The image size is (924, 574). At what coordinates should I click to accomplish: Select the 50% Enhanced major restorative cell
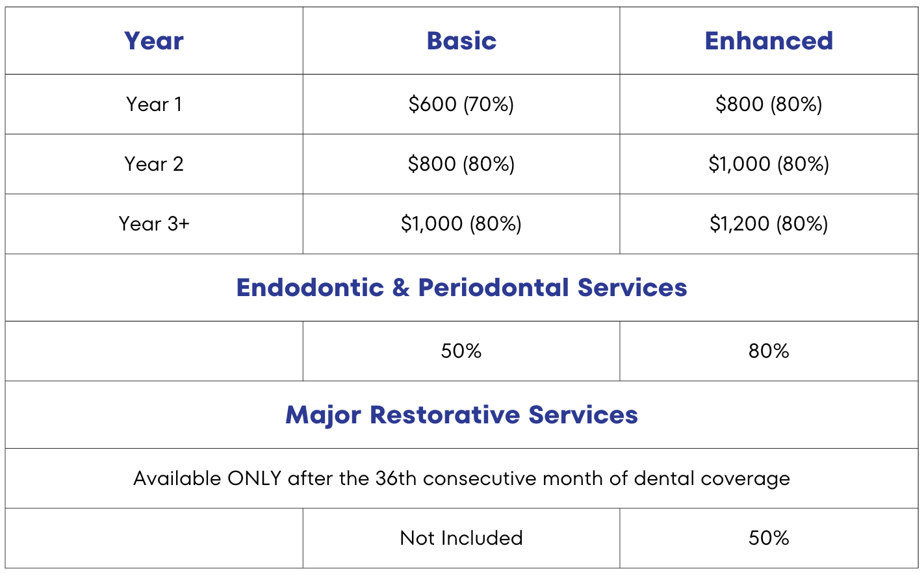click(769, 538)
